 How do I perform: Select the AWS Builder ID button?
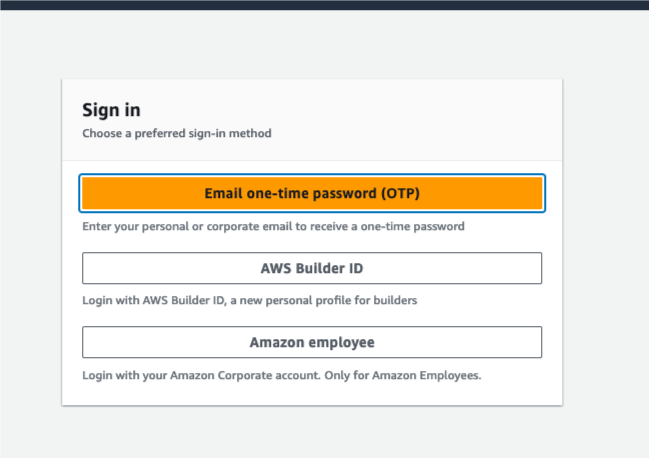tap(312, 268)
